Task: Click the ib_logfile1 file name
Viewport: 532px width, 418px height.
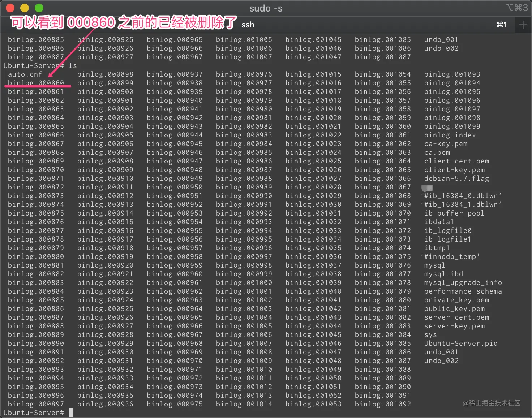Action: point(448,239)
